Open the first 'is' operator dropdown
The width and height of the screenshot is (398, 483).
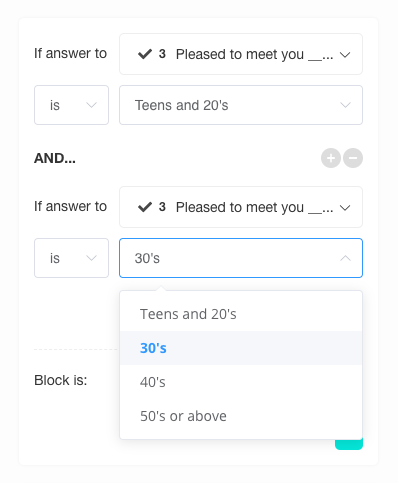click(71, 105)
